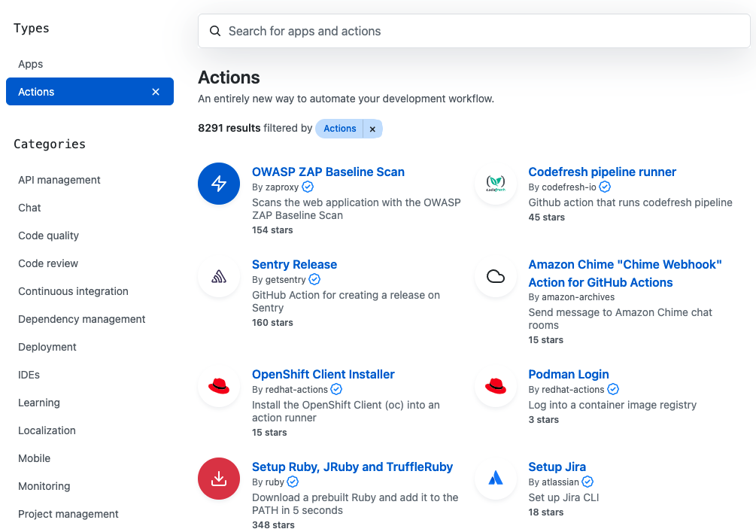756x532 pixels.
Task: Open the Mobile category
Action: (x=35, y=458)
